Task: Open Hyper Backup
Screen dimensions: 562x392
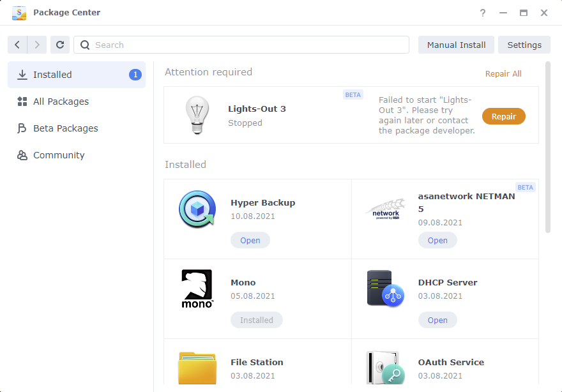Action: [x=250, y=241]
